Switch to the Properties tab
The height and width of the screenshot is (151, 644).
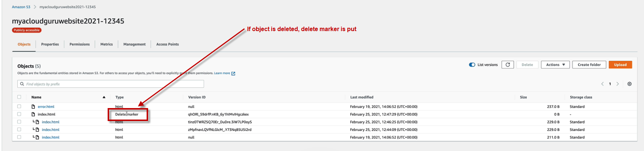click(x=50, y=44)
